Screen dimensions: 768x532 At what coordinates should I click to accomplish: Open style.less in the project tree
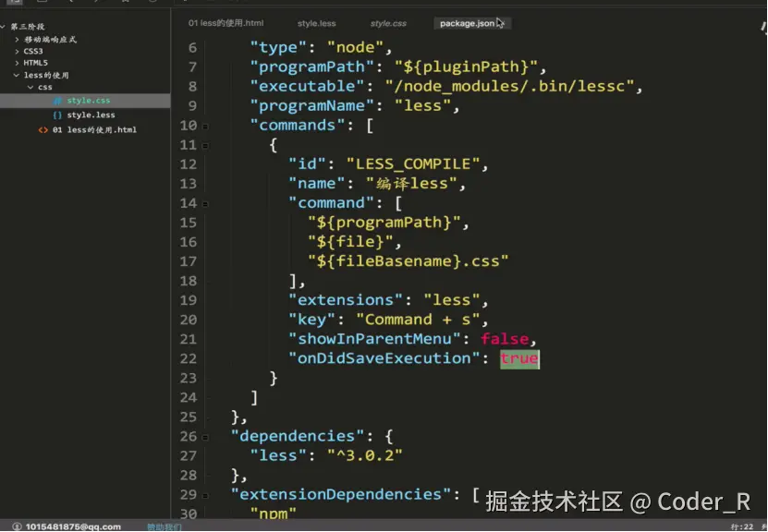(x=91, y=115)
